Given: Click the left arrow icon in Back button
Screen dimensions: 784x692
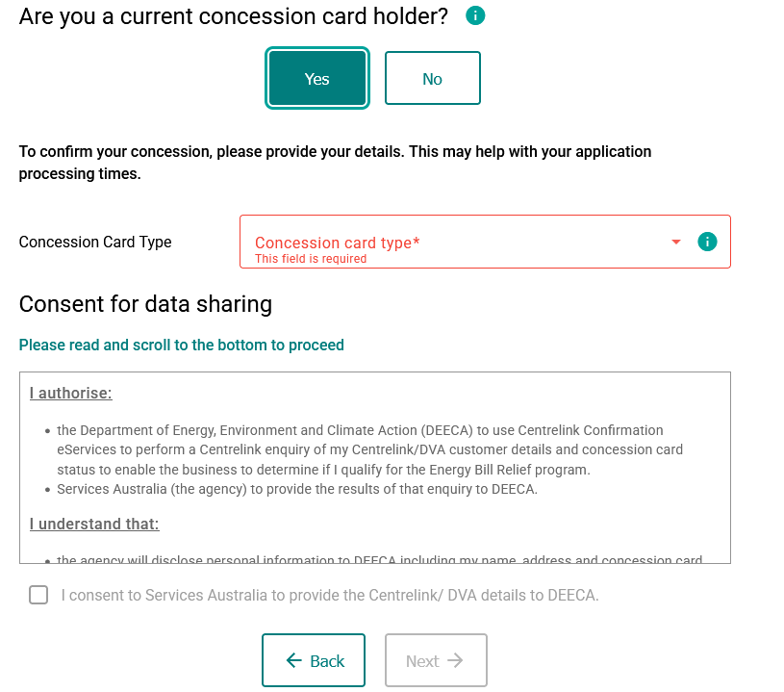Looking at the screenshot, I should (x=294, y=660).
